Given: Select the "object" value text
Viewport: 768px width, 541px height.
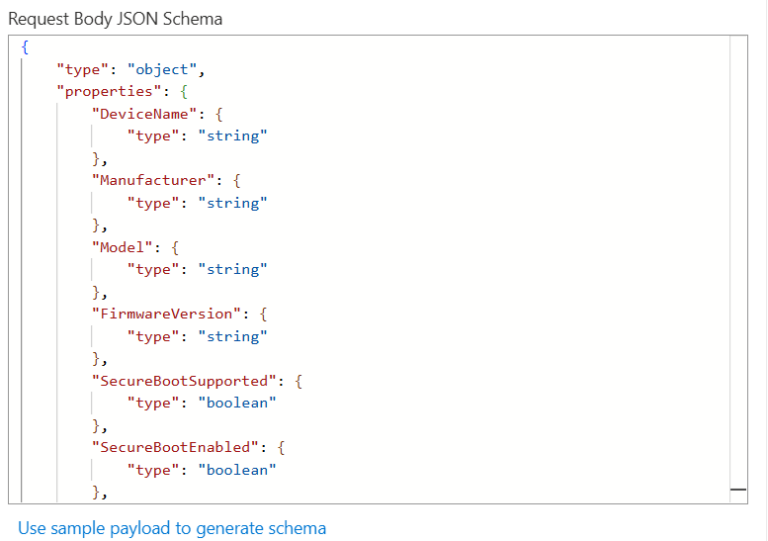Looking at the screenshot, I should (x=162, y=70).
